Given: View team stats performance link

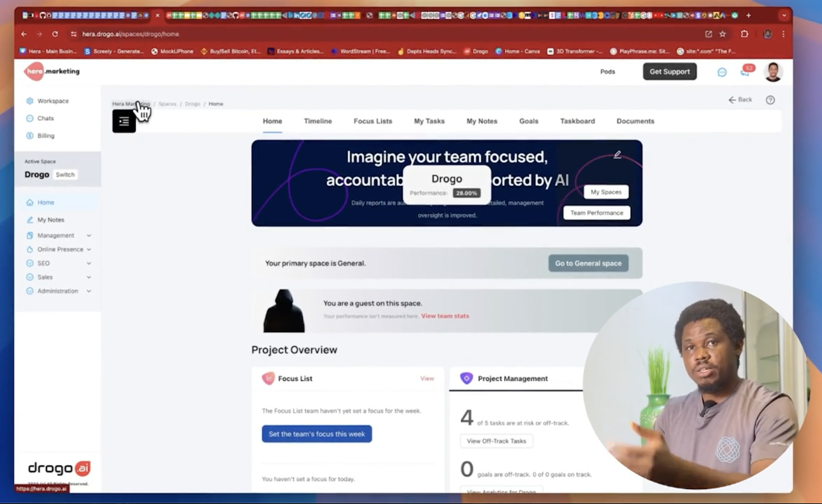Looking at the screenshot, I should 445,316.
